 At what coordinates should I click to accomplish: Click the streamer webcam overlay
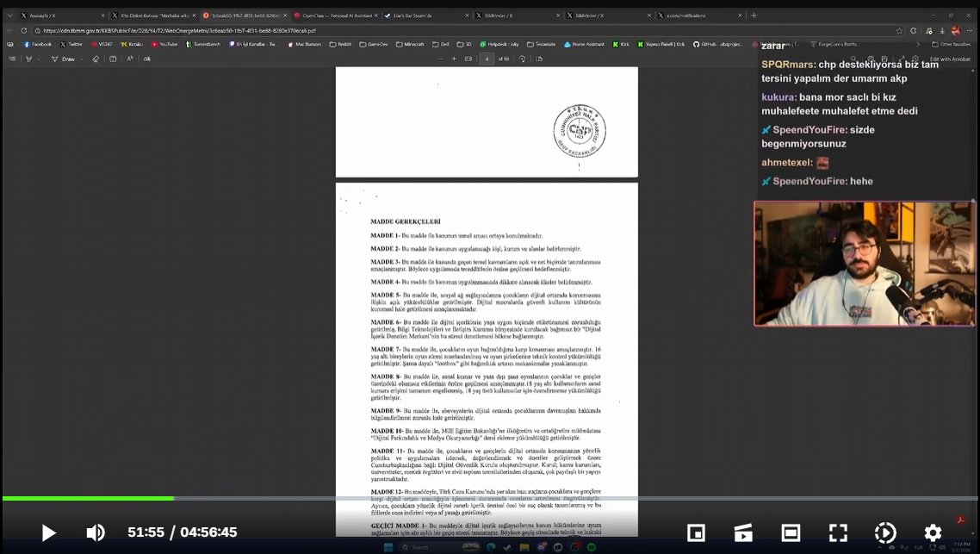[x=864, y=264]
